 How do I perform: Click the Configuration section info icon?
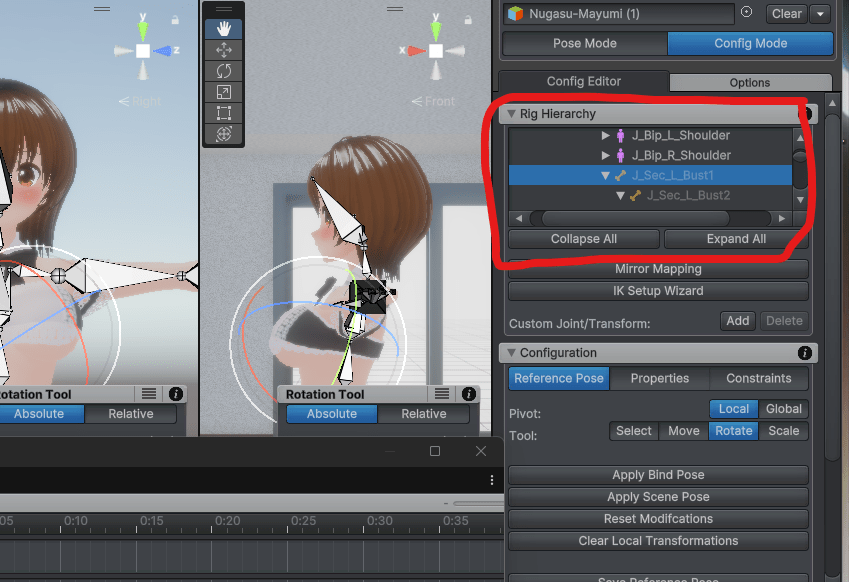pos(805,353)
